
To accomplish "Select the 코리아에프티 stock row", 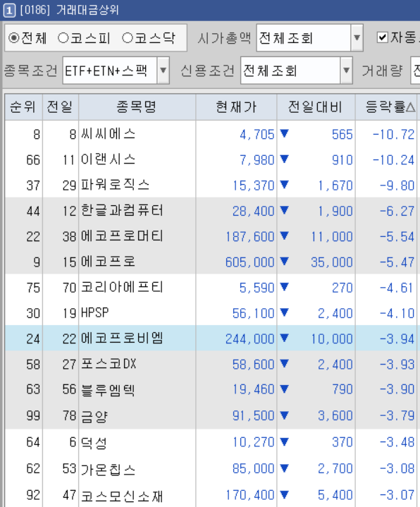I will coord(211,287).
